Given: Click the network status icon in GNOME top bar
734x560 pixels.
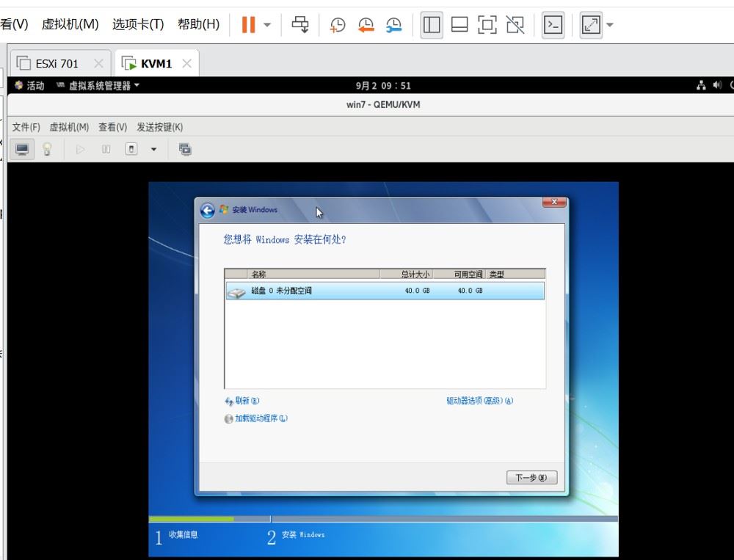Looking at the screenshot, I should click(701, 85).
